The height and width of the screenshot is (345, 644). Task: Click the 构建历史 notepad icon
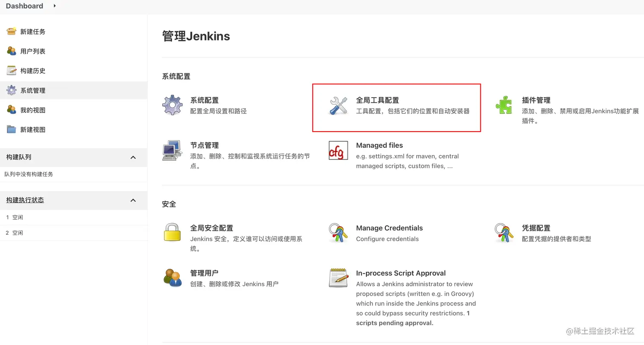coord(11,70)
